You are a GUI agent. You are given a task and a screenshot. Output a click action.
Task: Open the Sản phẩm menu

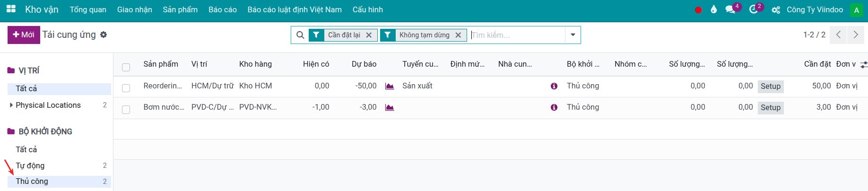tap(180, 9)
